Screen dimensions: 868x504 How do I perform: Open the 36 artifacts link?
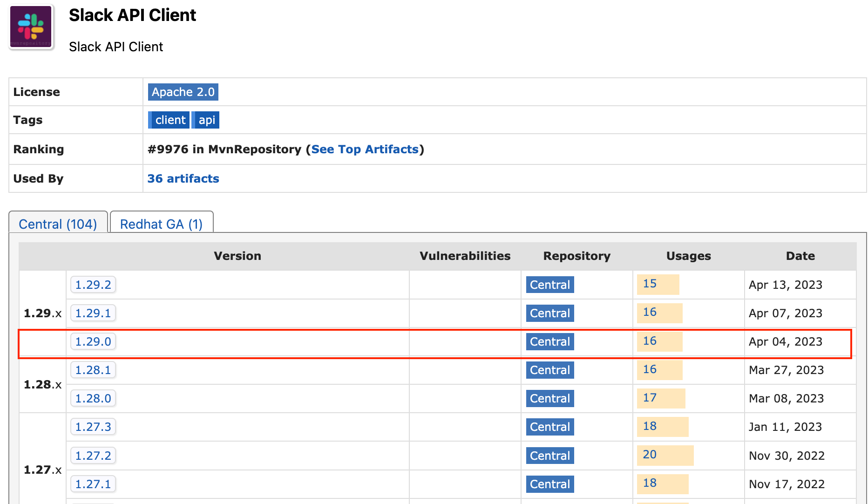183,179
